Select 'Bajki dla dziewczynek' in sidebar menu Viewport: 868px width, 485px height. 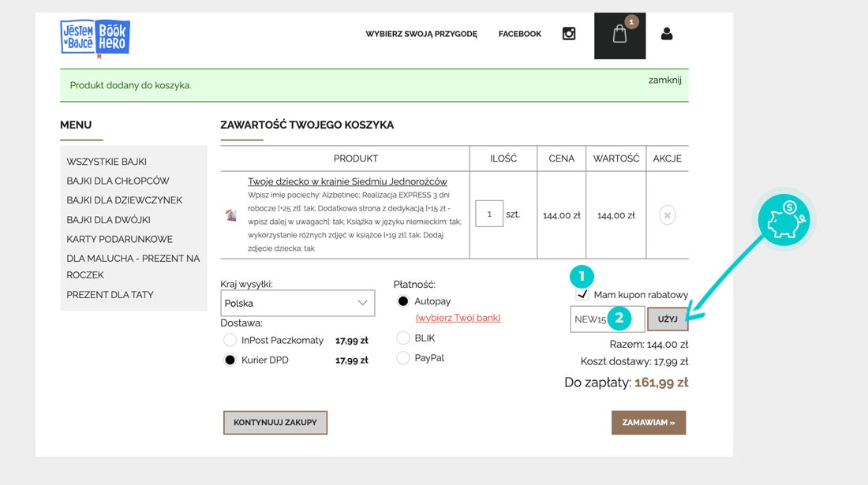click(x=125, y=200)
